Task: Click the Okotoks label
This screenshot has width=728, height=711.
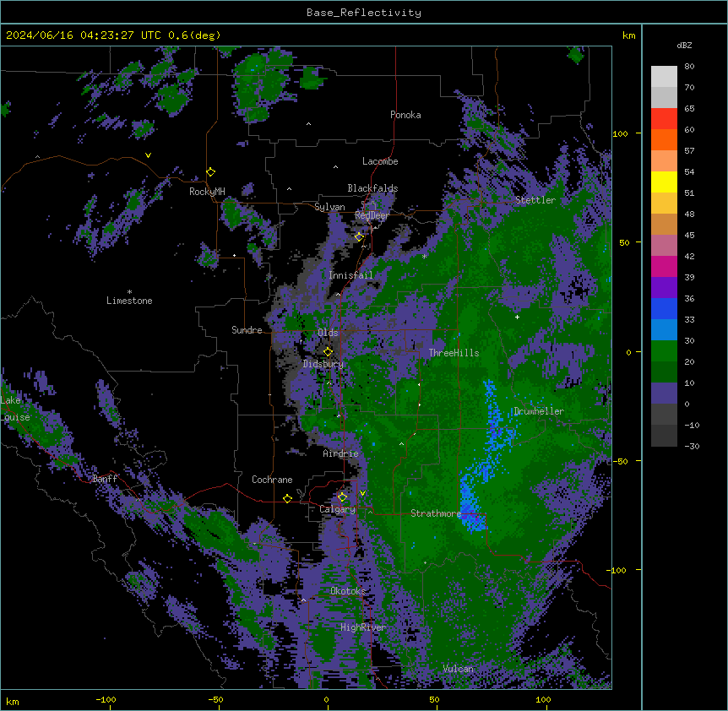Action: pos(348,591)
